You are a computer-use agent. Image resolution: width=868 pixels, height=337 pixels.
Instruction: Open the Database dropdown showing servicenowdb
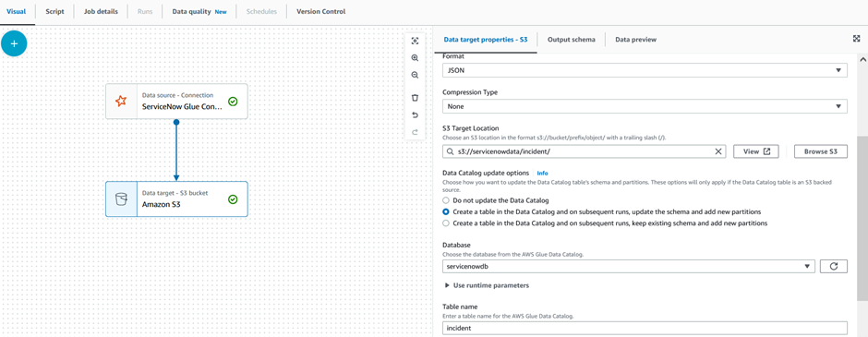[x=628, y=267]
